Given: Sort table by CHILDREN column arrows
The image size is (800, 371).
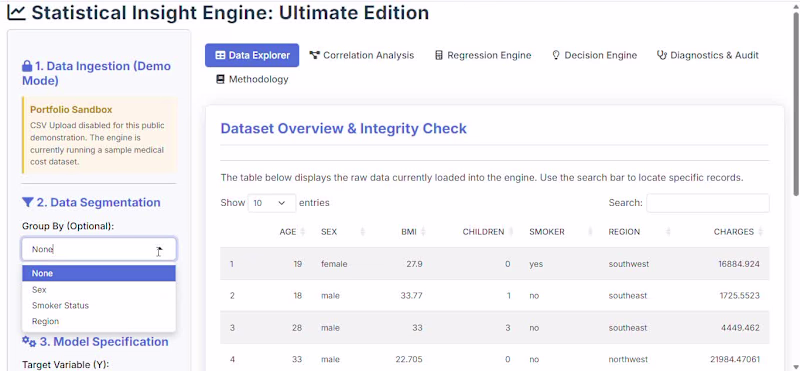Looking at the screenshot, I should coord(511,232).
